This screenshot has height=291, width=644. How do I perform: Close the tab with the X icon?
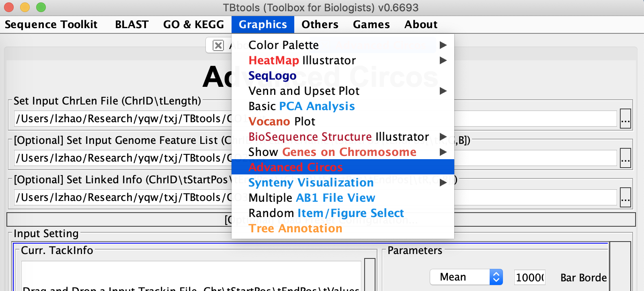tap(218, 45)
